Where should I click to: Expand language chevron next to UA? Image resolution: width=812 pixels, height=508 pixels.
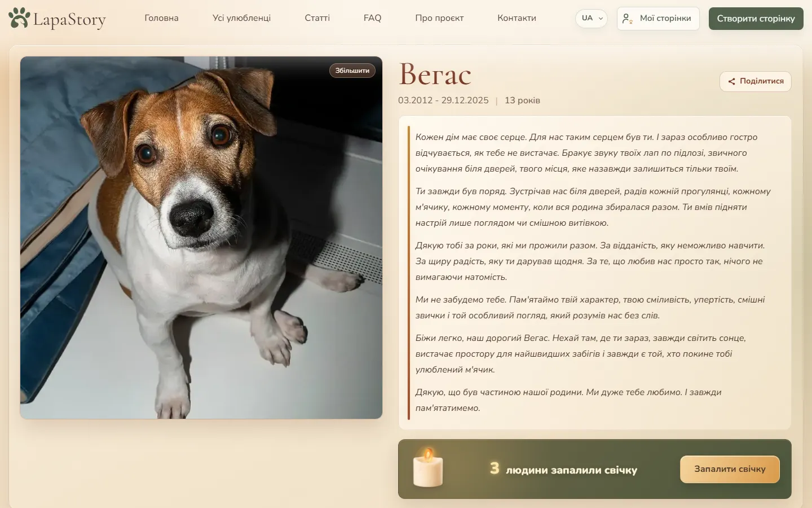pos(601,19)
